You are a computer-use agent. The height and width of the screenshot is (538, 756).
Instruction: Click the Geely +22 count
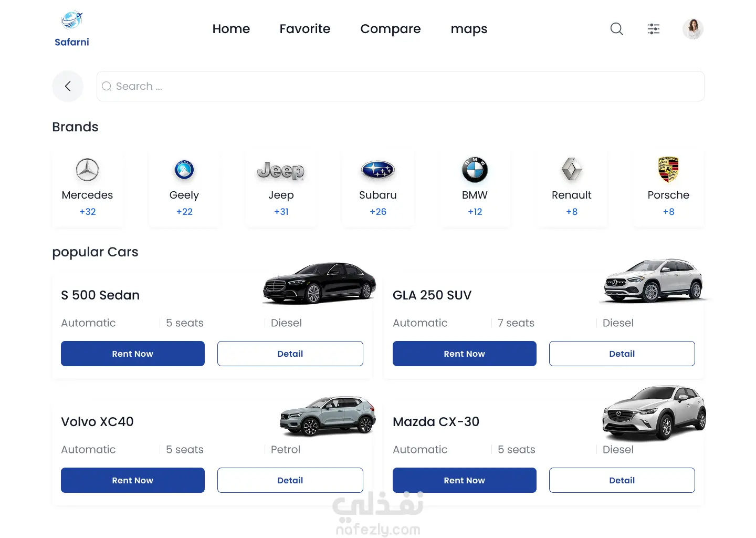184,212
